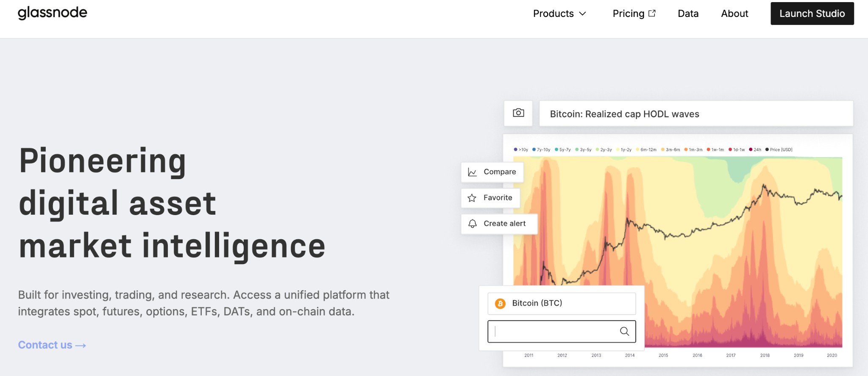Click the magnifier search icon
Viewport: 868px width, 376px height.
click(625, 331)
